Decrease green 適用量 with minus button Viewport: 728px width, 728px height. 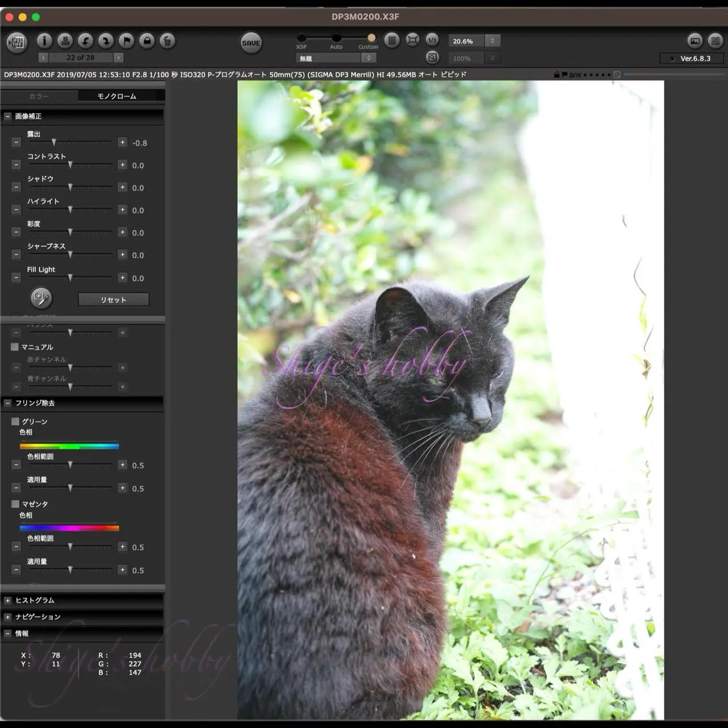pos(16,488)
